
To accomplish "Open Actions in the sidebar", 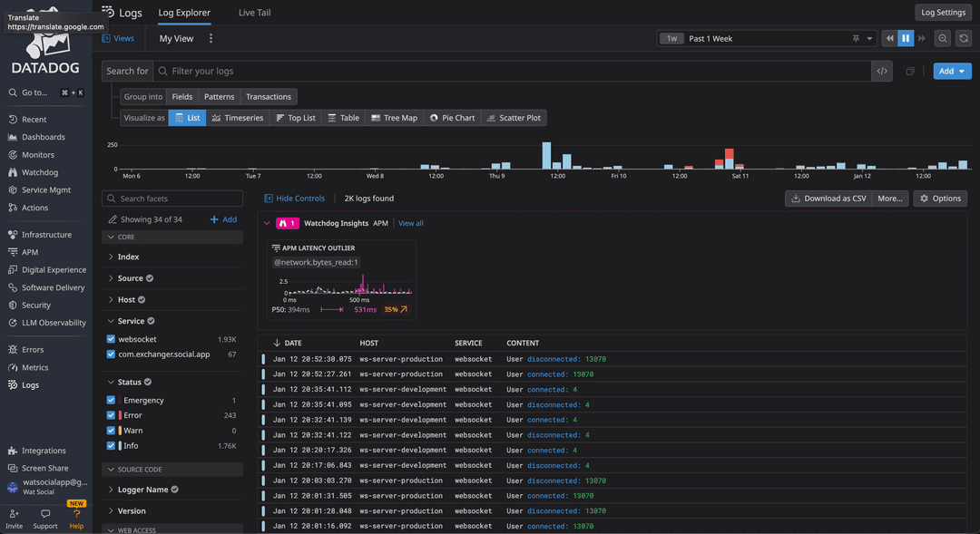I will (28, 208).
